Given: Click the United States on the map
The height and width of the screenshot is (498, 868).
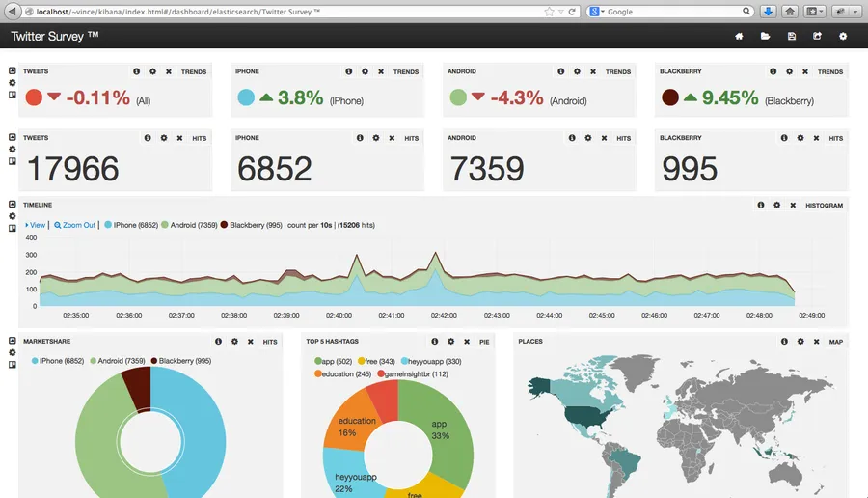Looking at the screenshot, I should 589,415.
